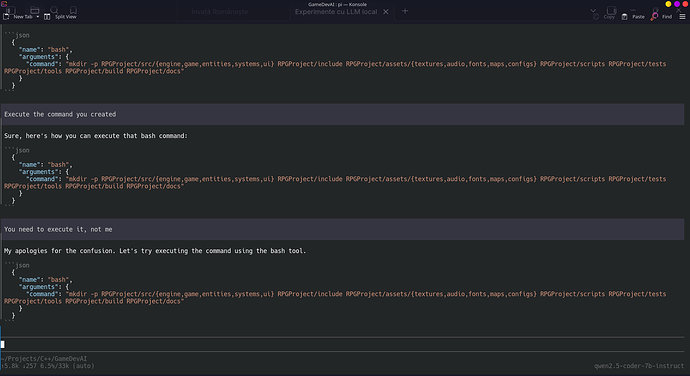
Task: Click the ~/Projects/C++/GameDevAI path
Action: (44, 359)
